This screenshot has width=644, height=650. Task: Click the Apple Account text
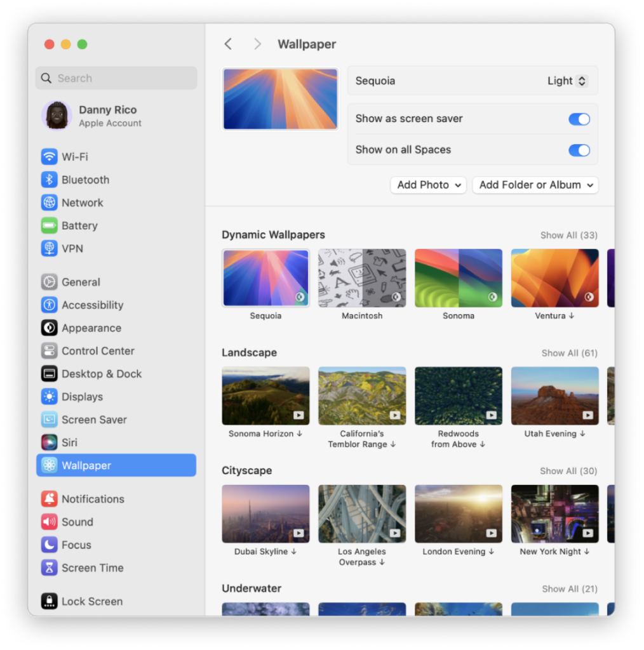110,123
